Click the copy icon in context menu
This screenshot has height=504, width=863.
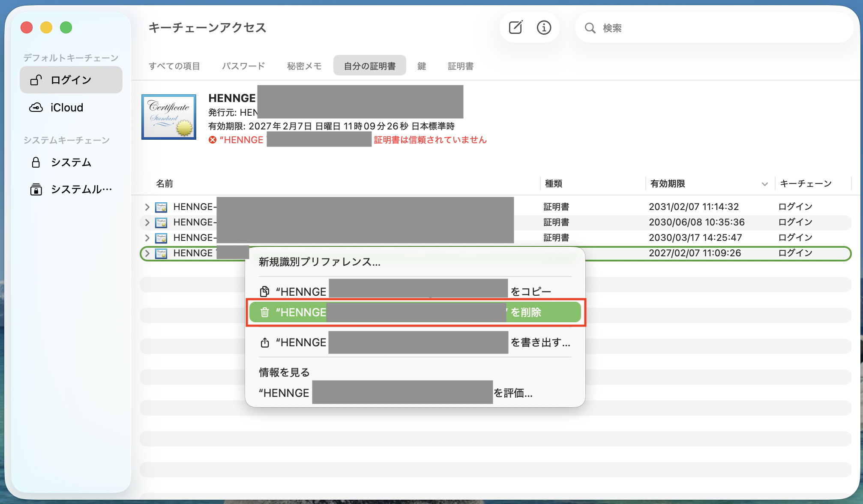click(x=265, y=291)
